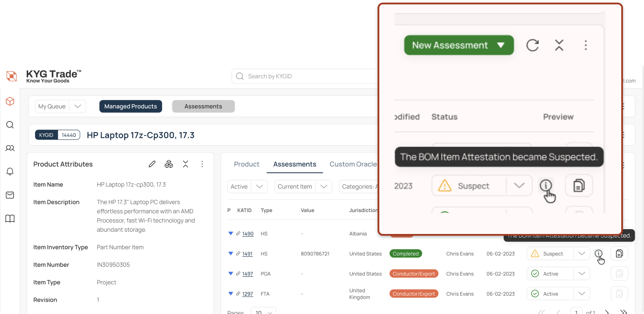Open the My Queue dropdown
The width and height of the screenshot is (644, 314).
pyautogui.click(x=60, y=106)
